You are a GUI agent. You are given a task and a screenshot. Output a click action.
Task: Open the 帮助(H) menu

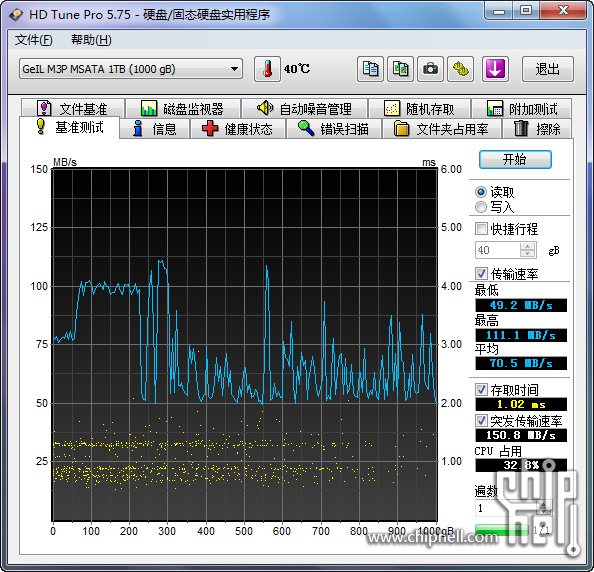pos(91,40)
